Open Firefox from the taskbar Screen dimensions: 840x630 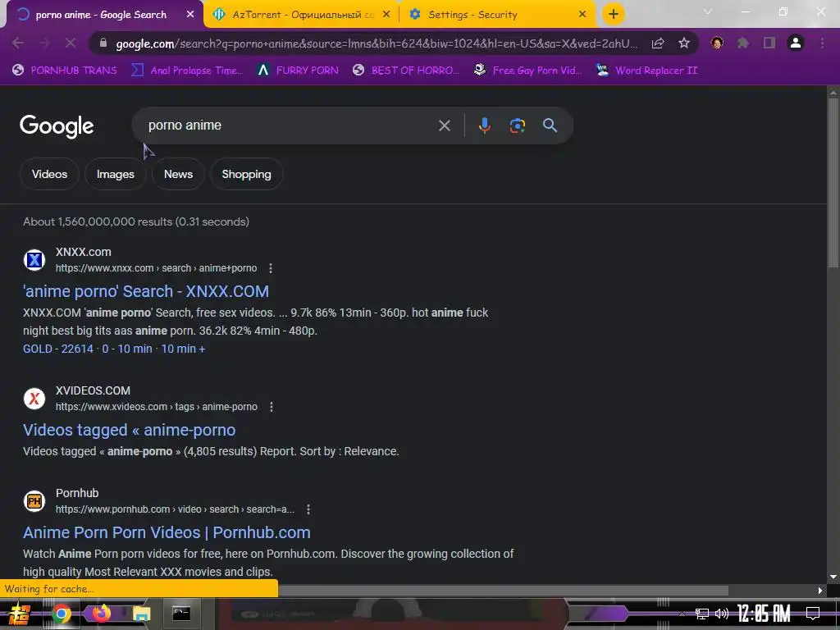pyautogui.click(x=101, y=613)
